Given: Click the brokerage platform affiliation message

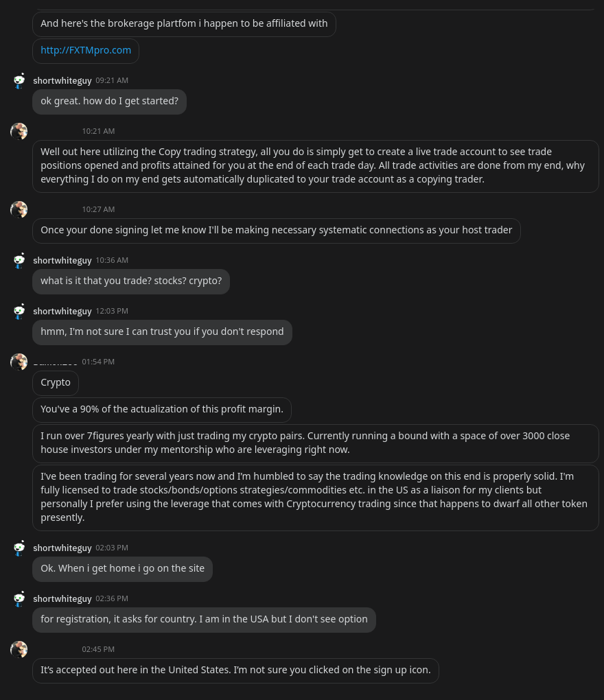Looking at the screenshot, I should tap(184, 23).
